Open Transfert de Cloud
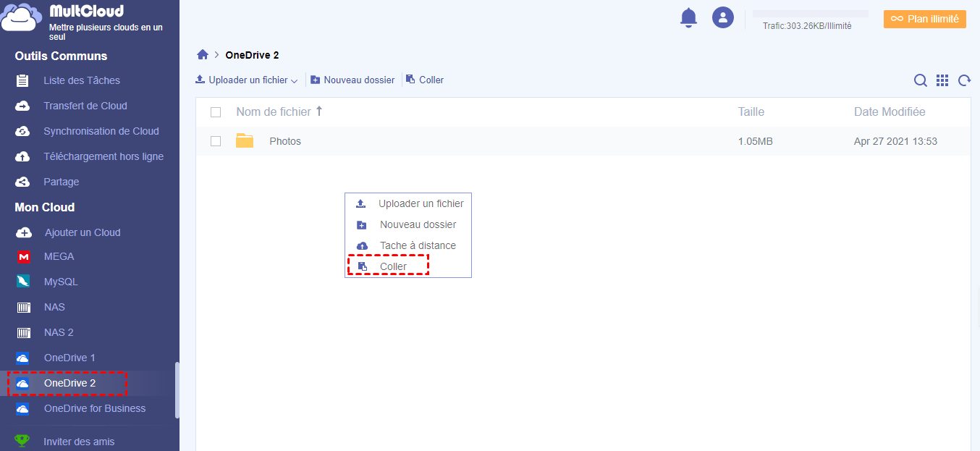The height and width of the screenshot is (451, 980). pos(85,106)
